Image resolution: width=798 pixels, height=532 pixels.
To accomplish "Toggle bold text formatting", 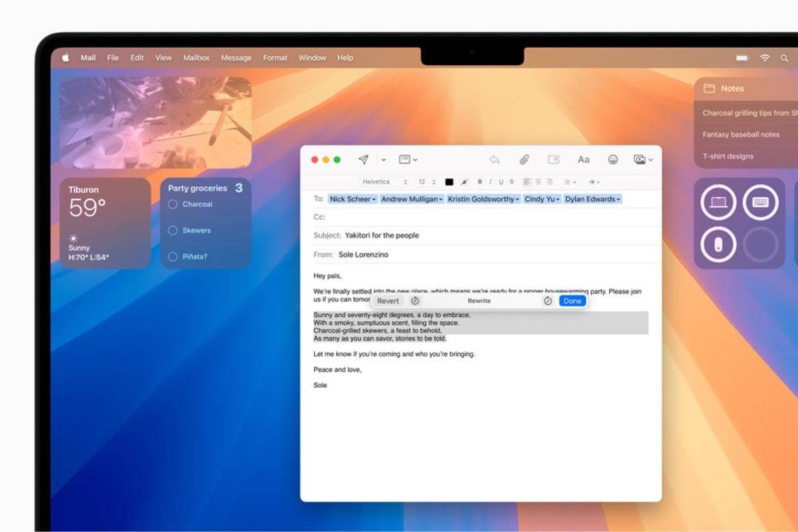I will [480, 182].
